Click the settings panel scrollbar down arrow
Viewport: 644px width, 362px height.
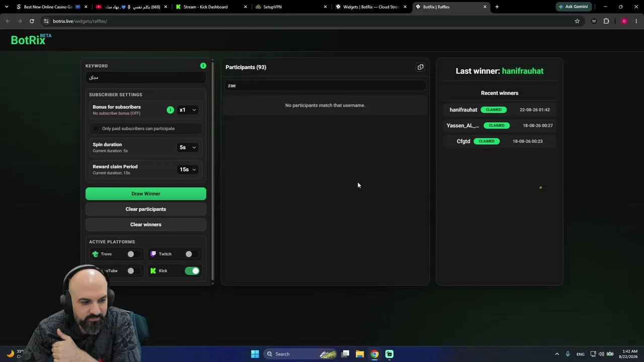[x=212, y=283]
